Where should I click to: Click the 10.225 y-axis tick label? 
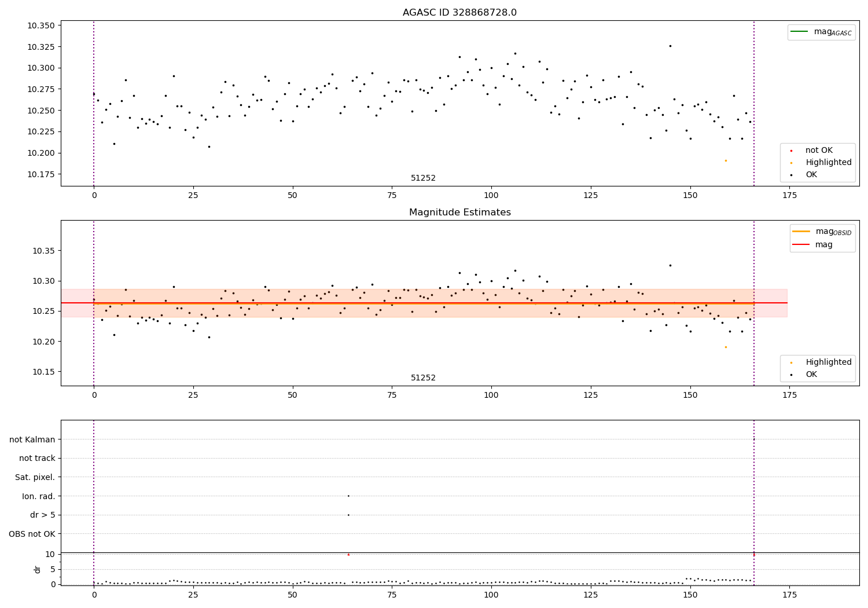[41, 132]
